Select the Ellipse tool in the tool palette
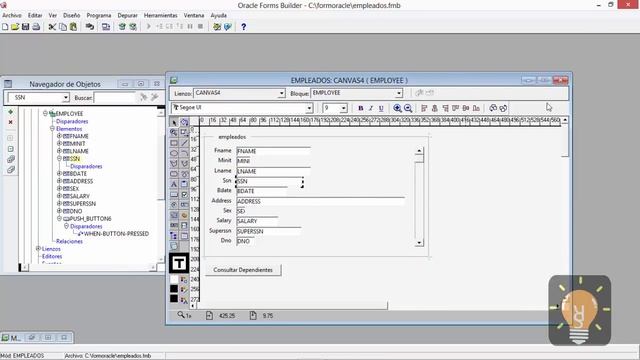Viewport: 640px width, 360px height. coord(174,153)
